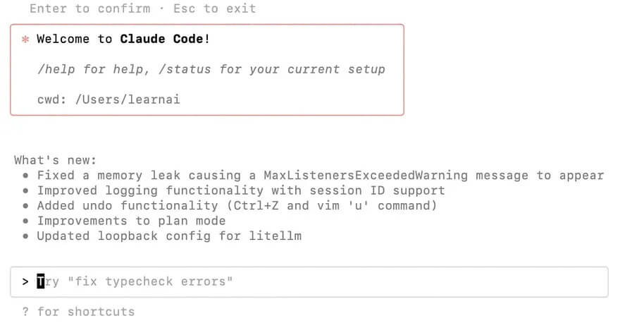Click bullet beside 'Added undo functionality' line
Image resolution: width=644 pixels, height=328 pixels.
click(25, 206)
